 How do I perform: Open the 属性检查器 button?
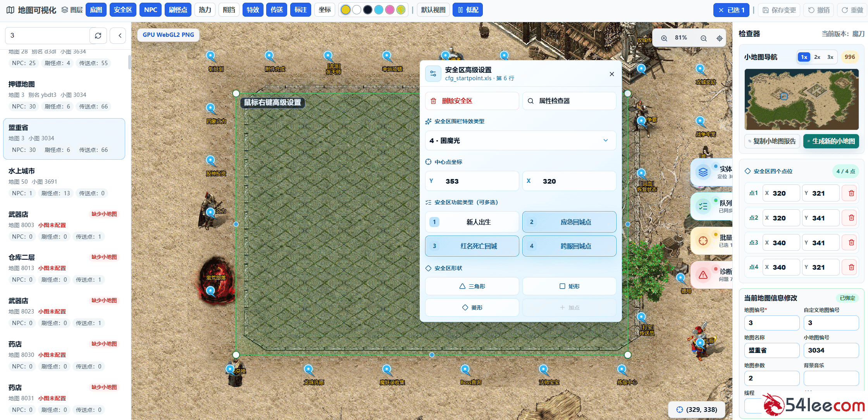569,101
